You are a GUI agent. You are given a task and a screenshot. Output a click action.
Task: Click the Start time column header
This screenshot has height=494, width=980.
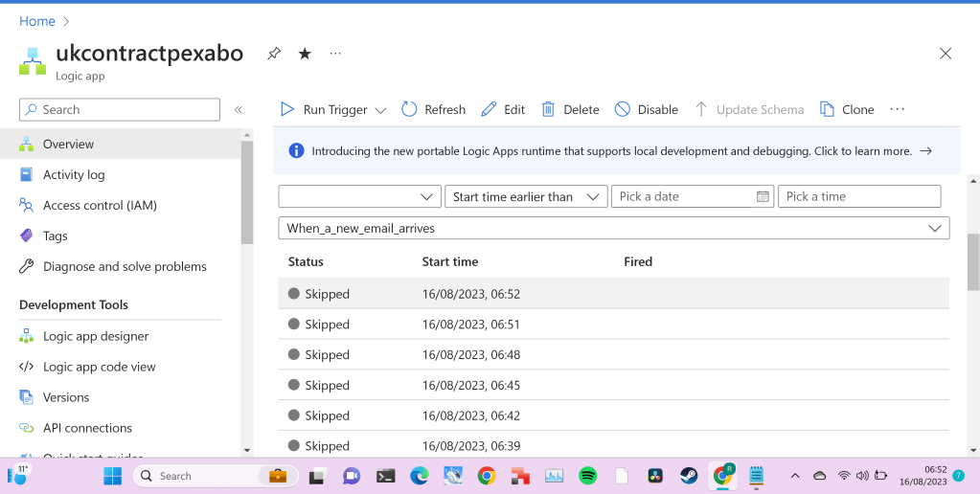click(x=450, y=261)
